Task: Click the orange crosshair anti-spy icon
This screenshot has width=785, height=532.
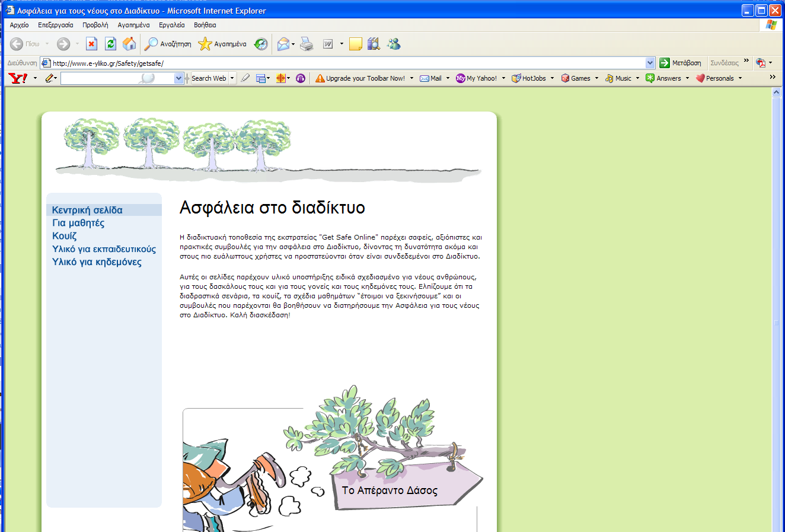Action: (x=281, y=78)
